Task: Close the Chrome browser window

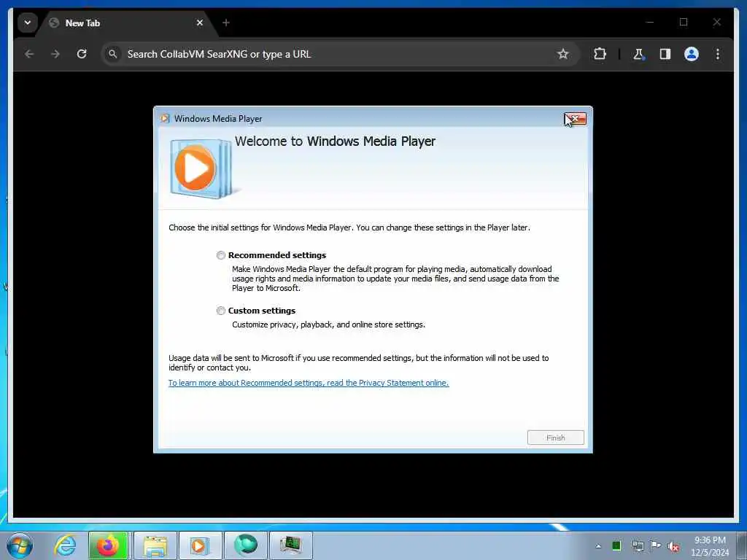Action: 716,22
